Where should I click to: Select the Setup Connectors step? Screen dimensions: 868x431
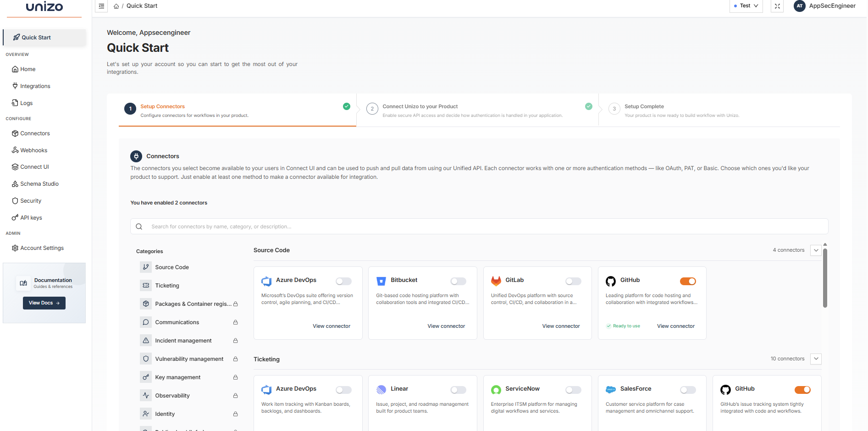(x=238, y=111)
